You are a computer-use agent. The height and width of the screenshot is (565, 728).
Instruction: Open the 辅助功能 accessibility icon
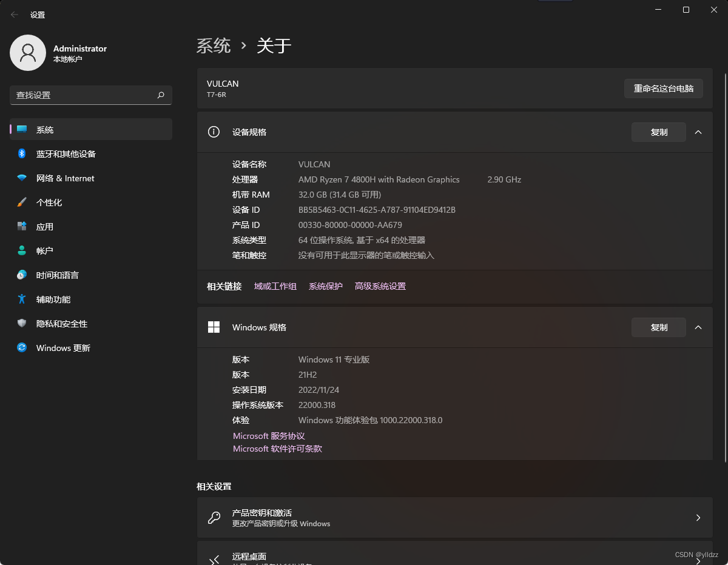(22, 299)
